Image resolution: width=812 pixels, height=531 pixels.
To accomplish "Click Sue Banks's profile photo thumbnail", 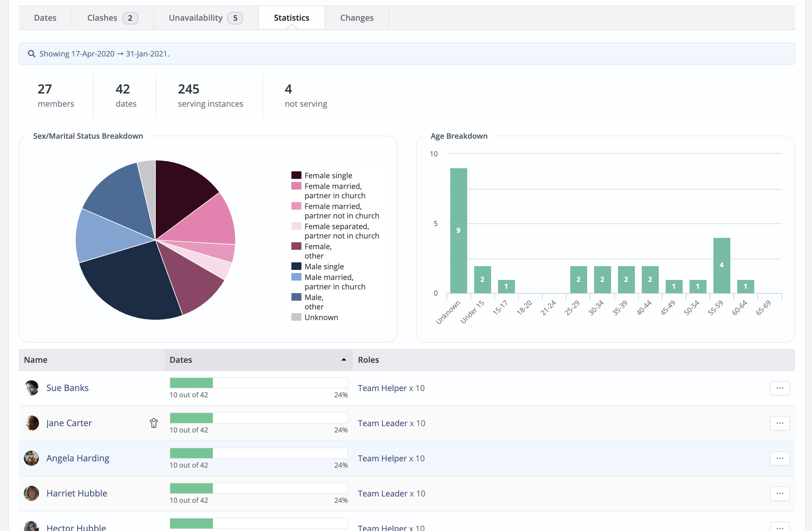I will pyautogui.click(x=31, y=388).
